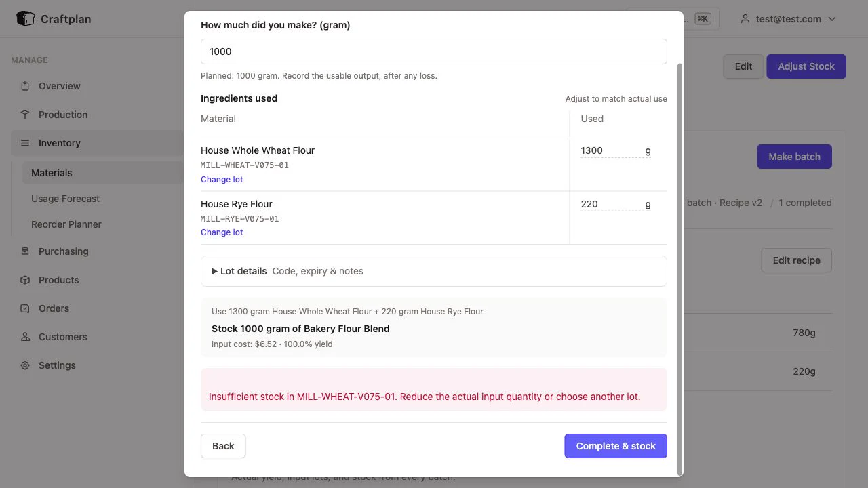Click the MILL-RYE-V075-01 lot code

[239, 219]
